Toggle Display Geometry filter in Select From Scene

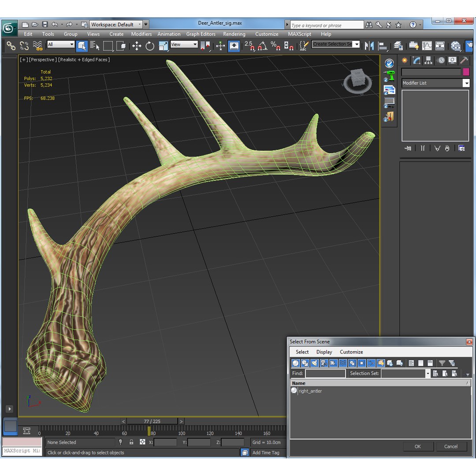[x=295, y=363]
